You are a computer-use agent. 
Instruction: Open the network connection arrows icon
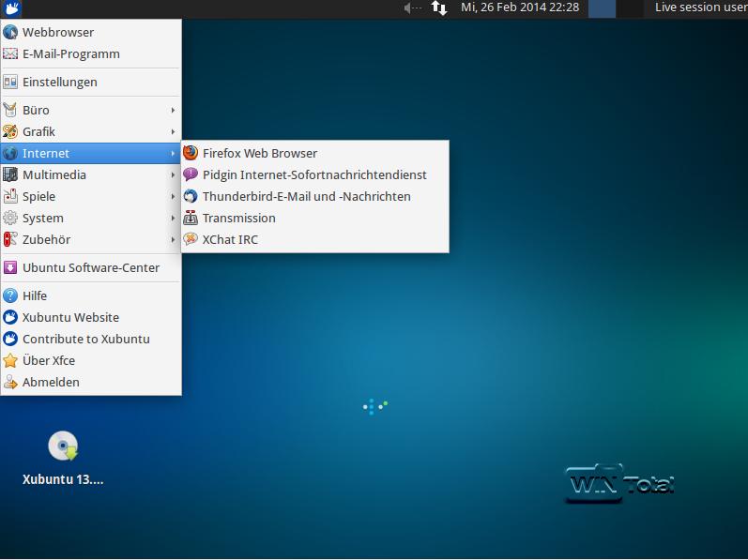[439, 8]
